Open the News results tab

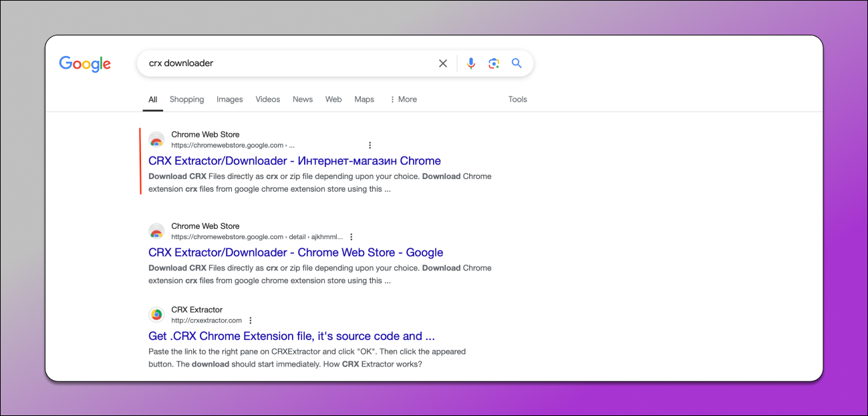coord(303,99)
